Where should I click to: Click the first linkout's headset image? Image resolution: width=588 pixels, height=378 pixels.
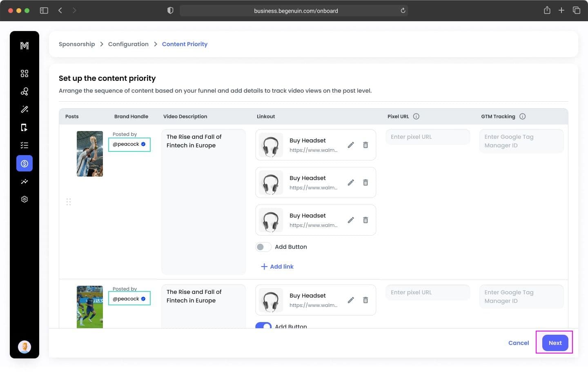click(271, 145)
